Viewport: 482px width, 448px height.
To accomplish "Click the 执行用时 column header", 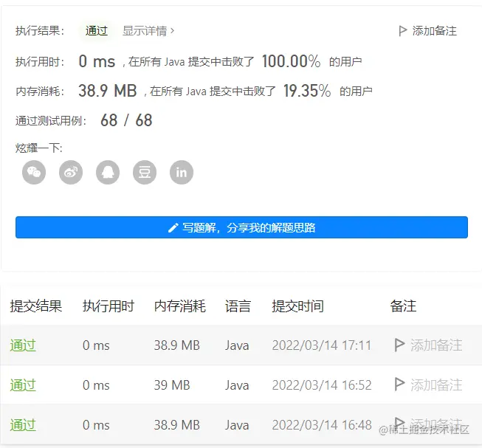I will 109,306.
